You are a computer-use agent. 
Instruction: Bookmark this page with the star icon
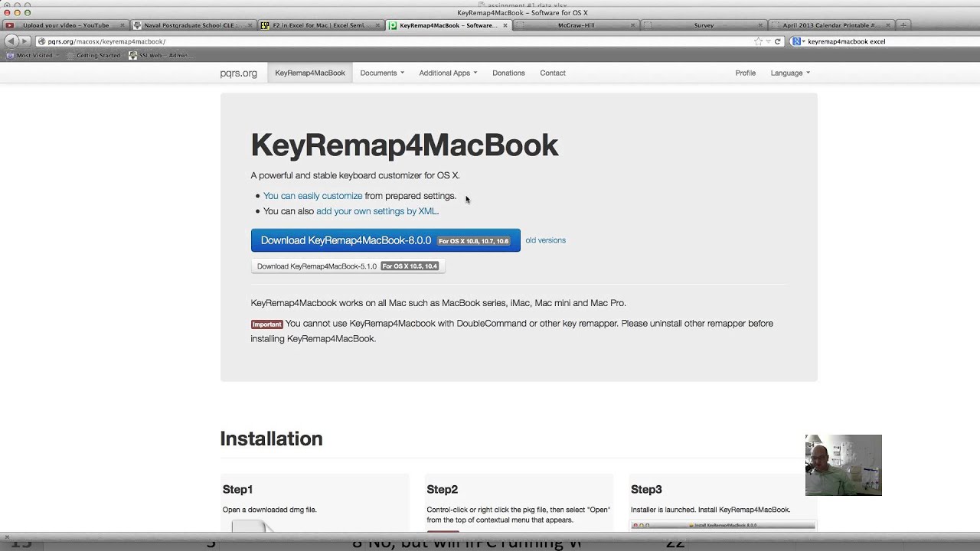coord(758,41)
